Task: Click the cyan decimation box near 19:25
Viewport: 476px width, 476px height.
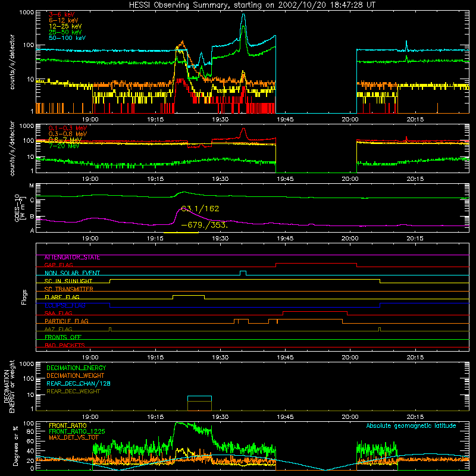Action: (199, 399)
